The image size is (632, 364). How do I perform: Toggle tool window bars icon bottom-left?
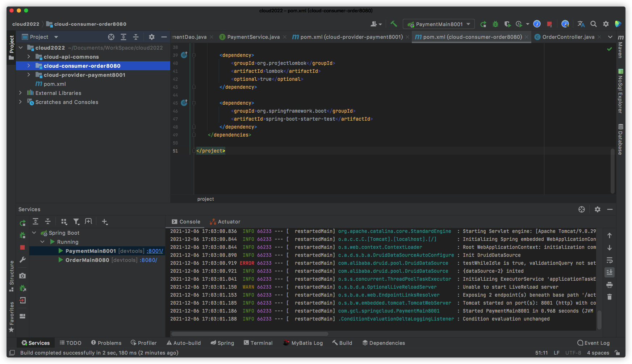12,353
